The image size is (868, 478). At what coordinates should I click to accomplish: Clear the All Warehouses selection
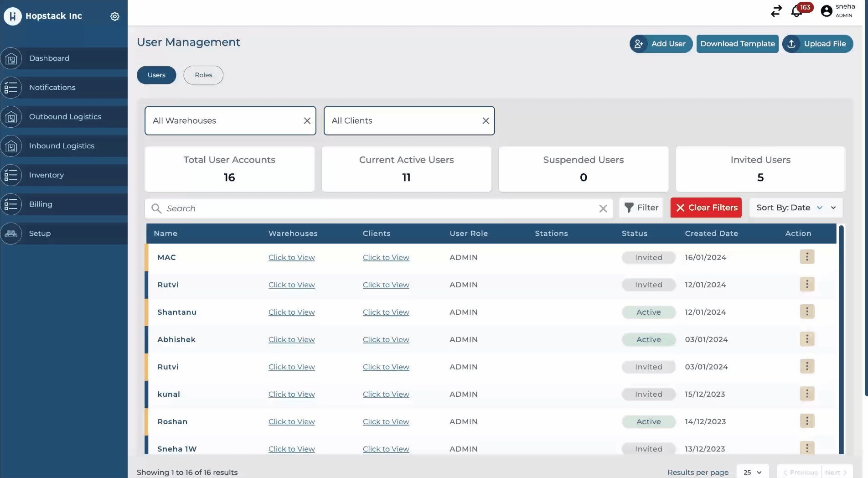pyautogui.click(x=307, y=121)
